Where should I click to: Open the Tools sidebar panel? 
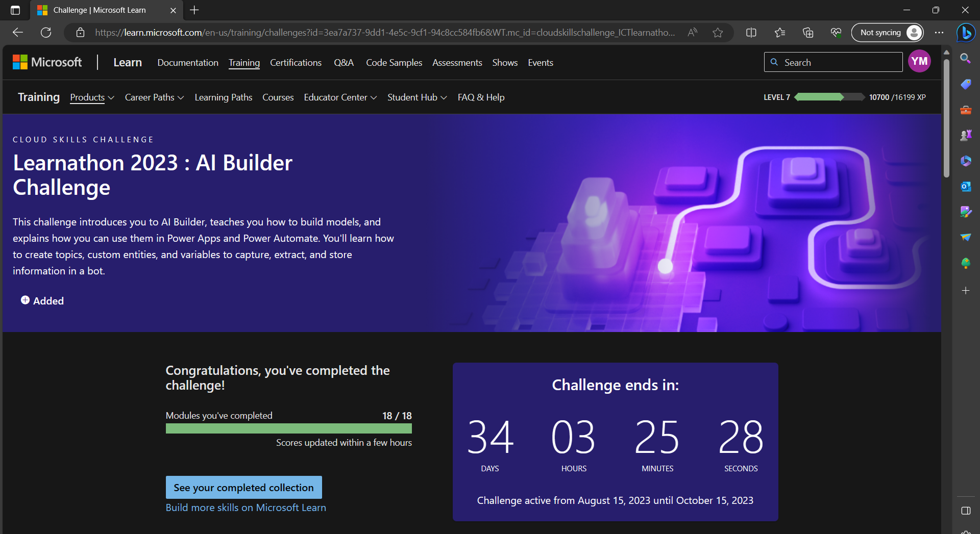[x=966, y=110]
